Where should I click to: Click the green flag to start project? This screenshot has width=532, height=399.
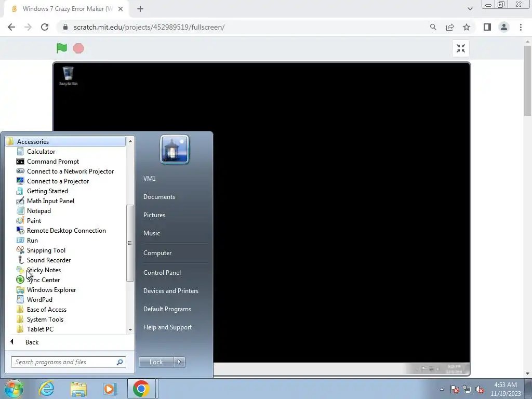pos(62,48)
